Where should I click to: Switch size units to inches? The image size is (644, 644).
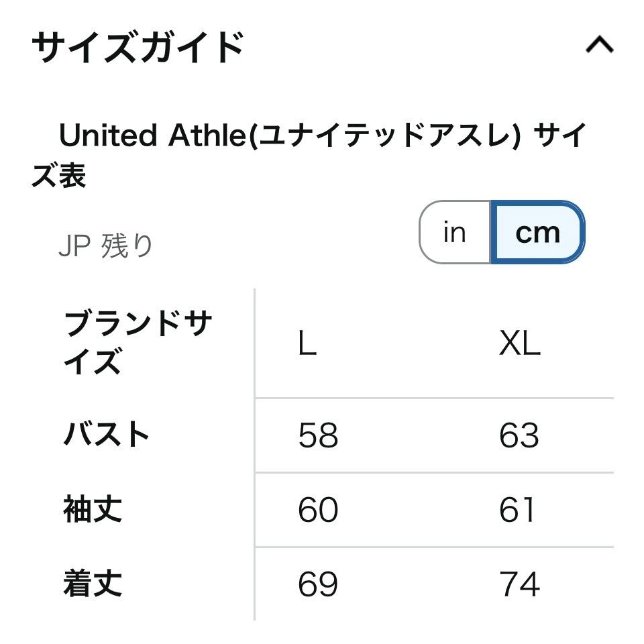click(x=454, y=232)
